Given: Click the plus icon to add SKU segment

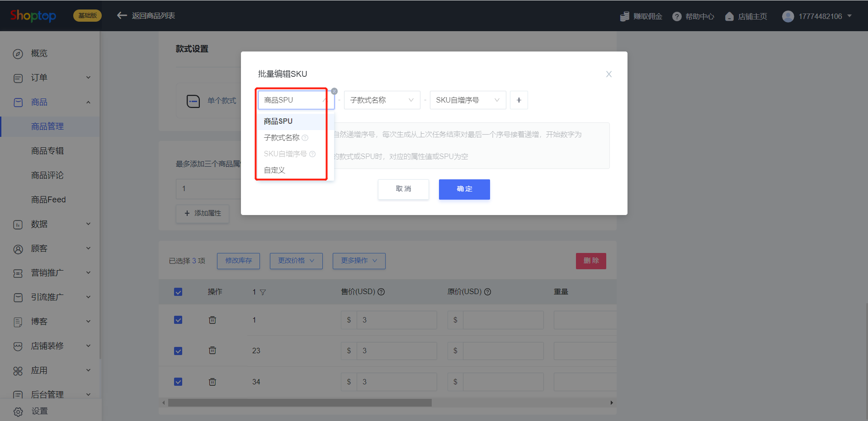Looking at the screenshot, I should 519,100.
